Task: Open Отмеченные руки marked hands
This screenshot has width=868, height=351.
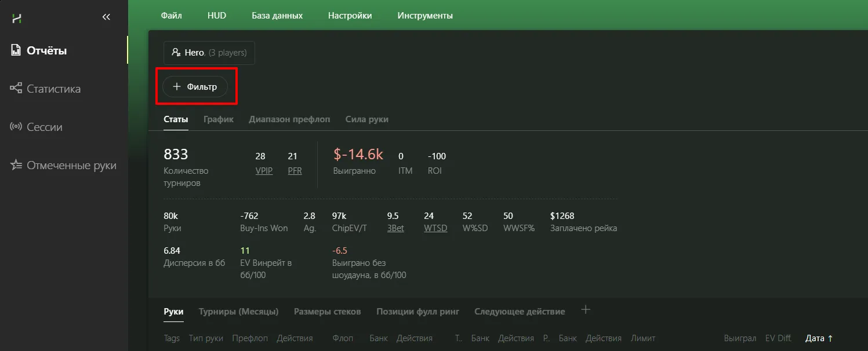Action: tap(71, 166)
